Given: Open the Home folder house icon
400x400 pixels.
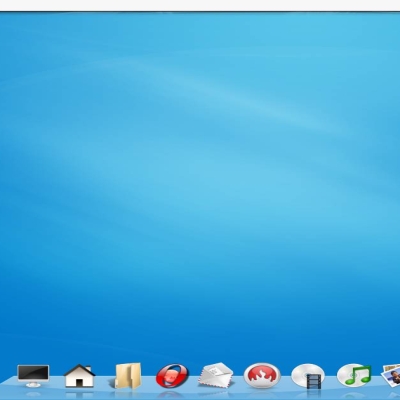Looking at the screenshot, I should 79,376.
